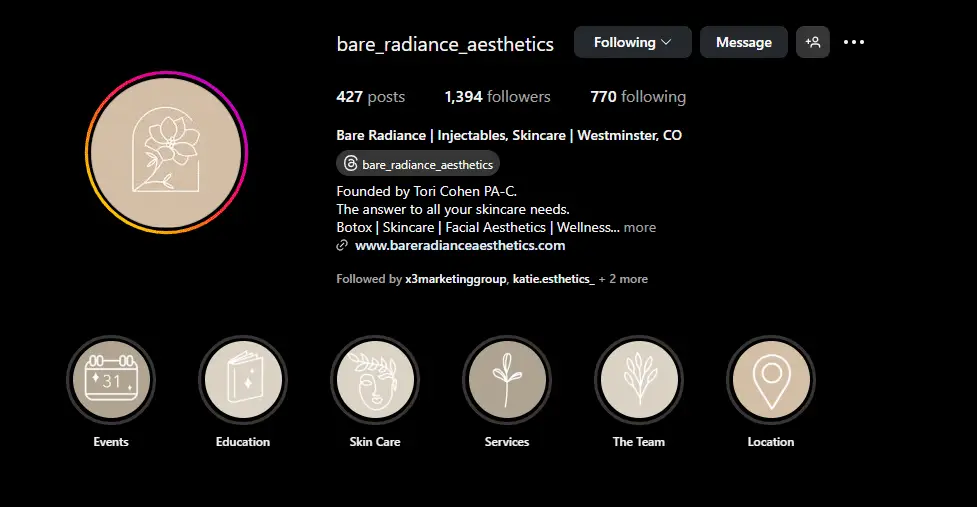The width and height of the screenshot is (977, 507).
Task: Show the '+ 2 more' mutual followers
Action: click(x=623, y=279)
